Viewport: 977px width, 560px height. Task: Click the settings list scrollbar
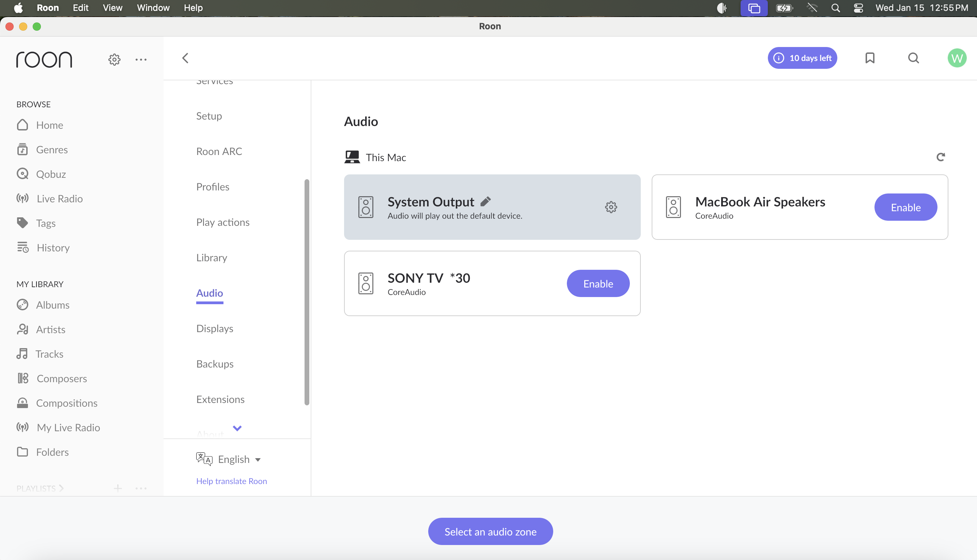click(x=307, y=292)
